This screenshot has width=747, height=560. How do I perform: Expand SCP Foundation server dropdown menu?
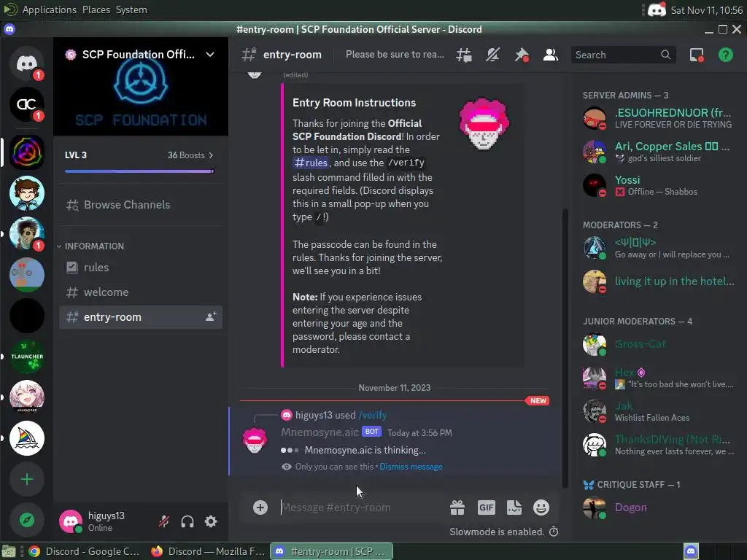(210, 54)
